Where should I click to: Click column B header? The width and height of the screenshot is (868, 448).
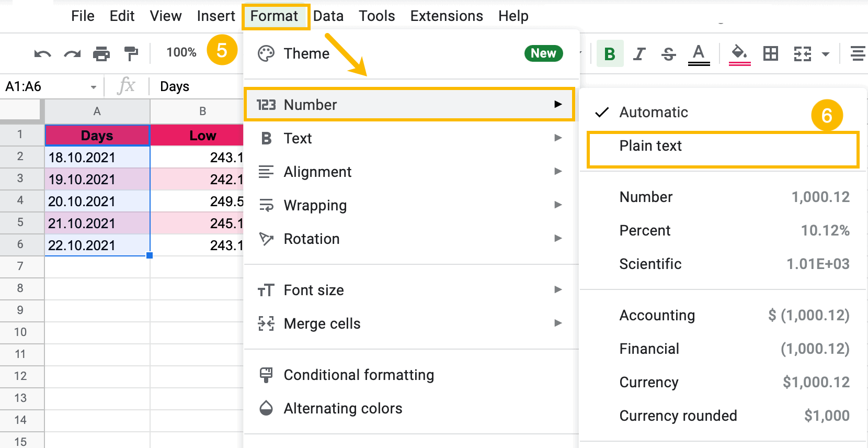coord(198,111)
